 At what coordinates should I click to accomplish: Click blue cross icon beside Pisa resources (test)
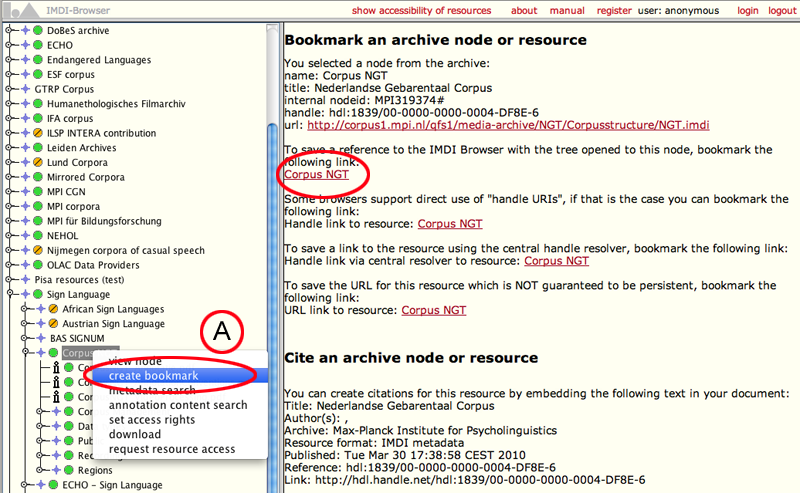pos(25,280)
